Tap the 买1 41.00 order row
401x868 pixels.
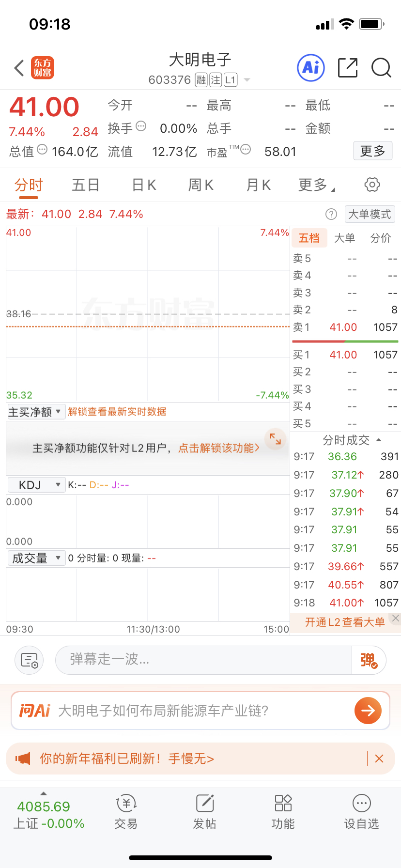click(x=345, y=355)
